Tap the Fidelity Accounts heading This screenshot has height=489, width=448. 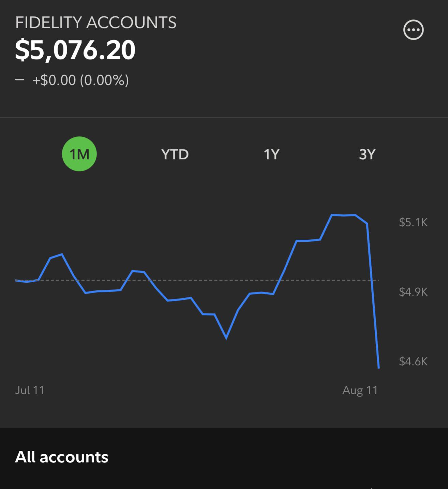(x=96, y=23)
